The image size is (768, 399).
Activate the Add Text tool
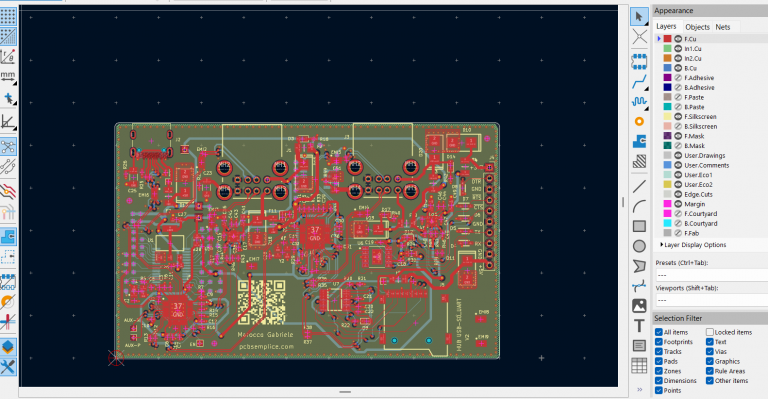639,326
